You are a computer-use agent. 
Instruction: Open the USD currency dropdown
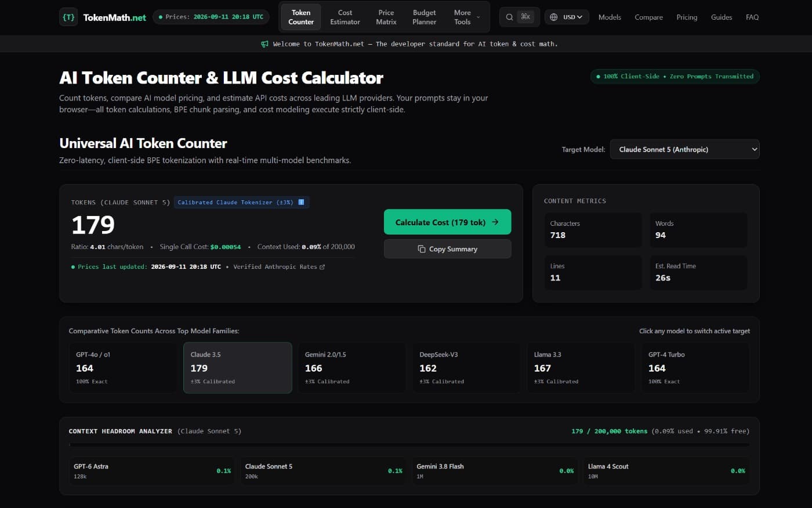[567, 17]
